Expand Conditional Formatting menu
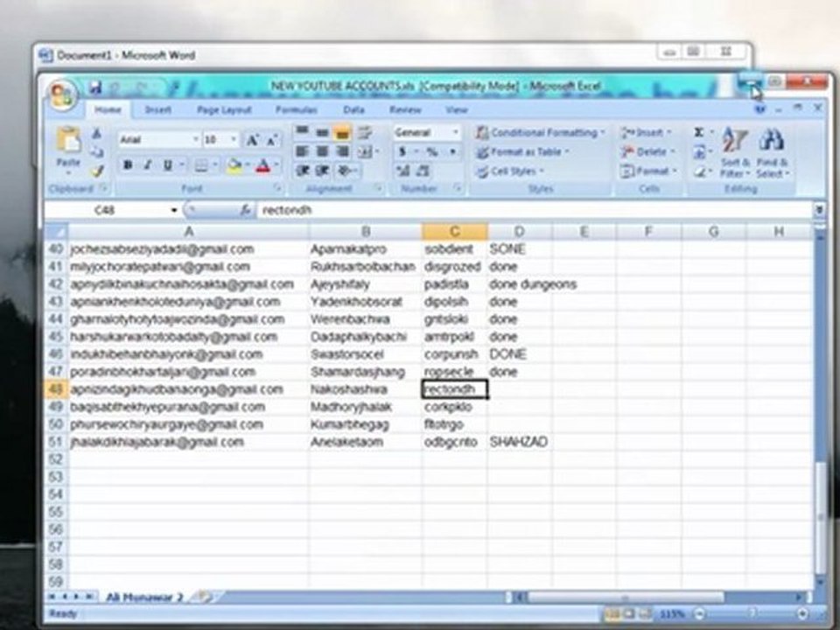The width and height of the screenshot is (840, 630). pos(541,132)
